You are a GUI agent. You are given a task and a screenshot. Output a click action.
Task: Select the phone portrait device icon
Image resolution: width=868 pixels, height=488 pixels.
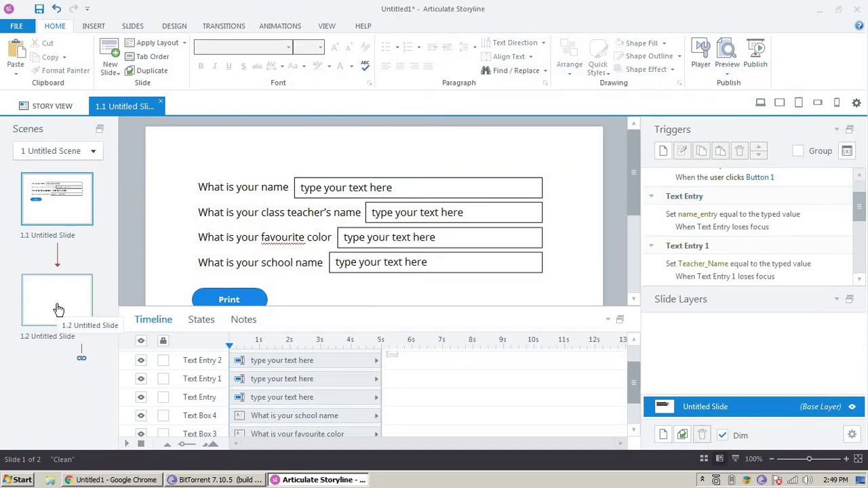click(x=837, y=102)
